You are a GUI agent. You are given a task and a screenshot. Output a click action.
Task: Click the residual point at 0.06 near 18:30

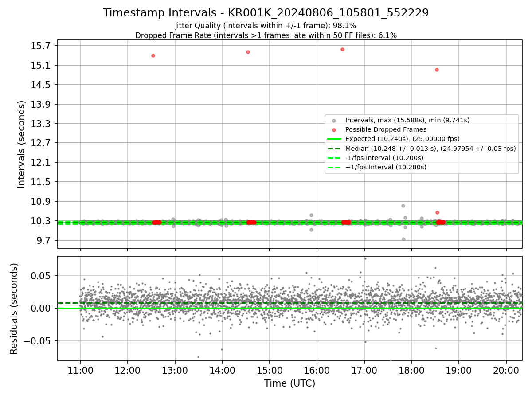[435, 268]
